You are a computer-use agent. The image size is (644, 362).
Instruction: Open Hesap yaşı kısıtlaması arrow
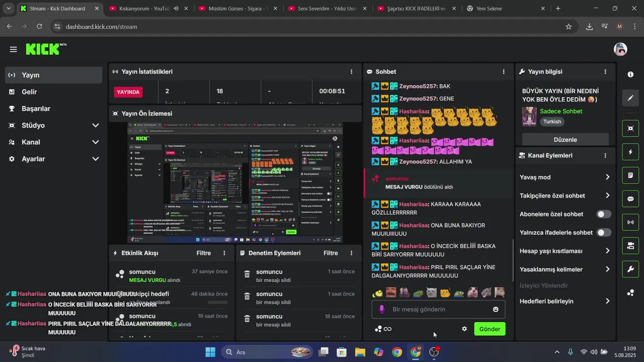pyautogui.click(x=607, y=251)
